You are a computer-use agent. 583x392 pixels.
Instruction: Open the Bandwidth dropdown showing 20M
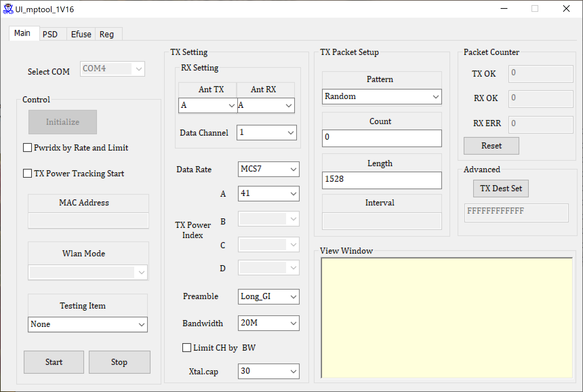point(268,323)
